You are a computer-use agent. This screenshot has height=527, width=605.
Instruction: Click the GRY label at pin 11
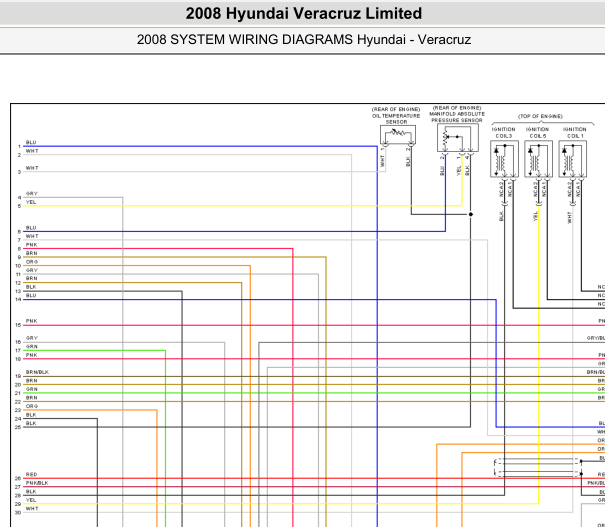(x=32, y=270)
